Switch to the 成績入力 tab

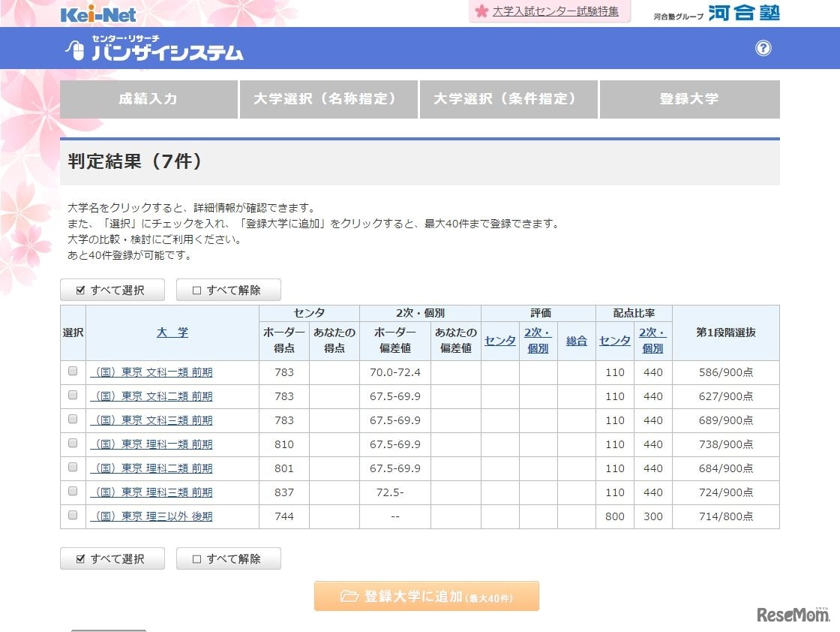[148, 98]
